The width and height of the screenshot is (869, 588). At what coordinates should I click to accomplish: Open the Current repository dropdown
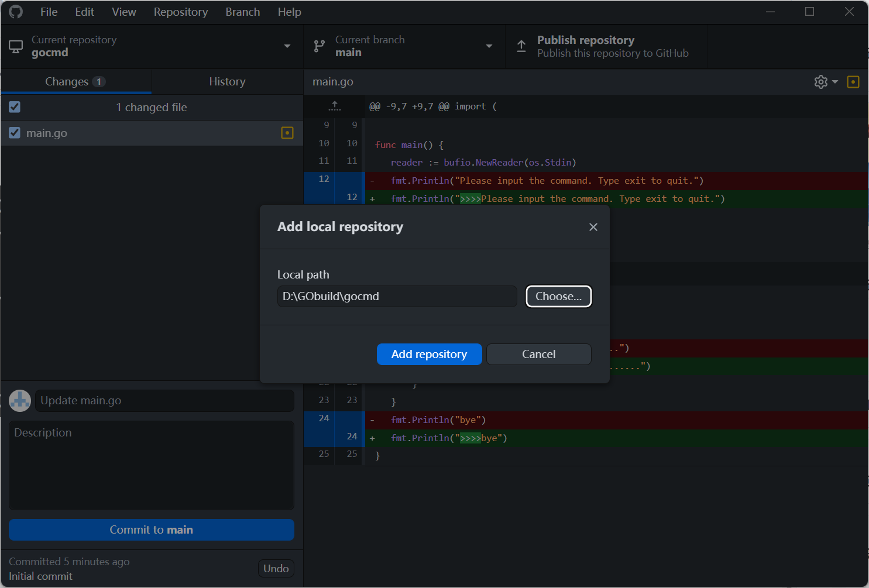[287, 46]
